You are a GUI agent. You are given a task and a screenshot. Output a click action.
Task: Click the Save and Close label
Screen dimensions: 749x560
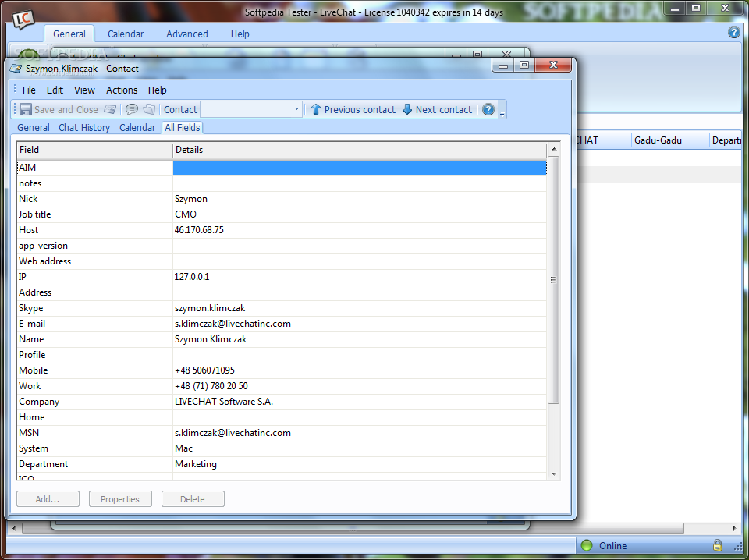[x=66, y=109]
